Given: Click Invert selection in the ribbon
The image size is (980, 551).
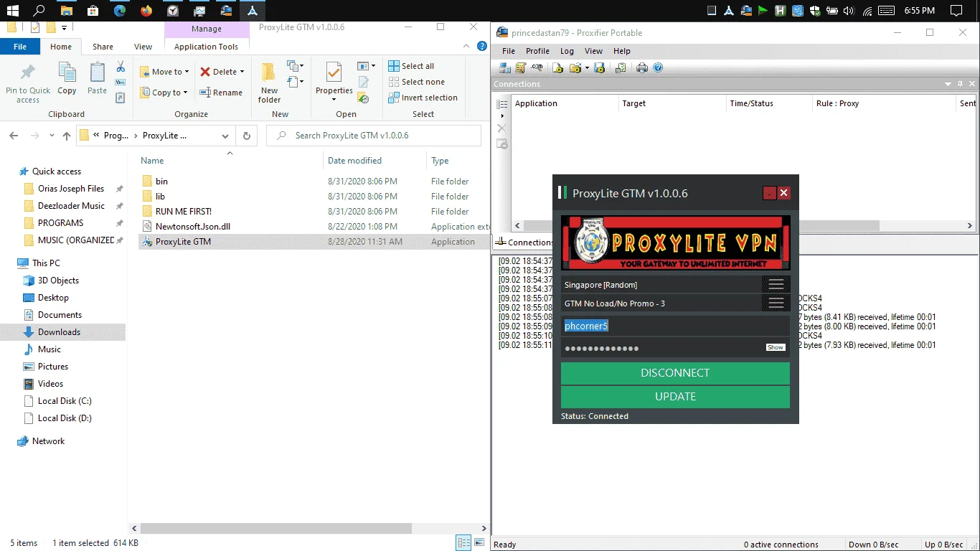Looking at the screenshot, I should pyautogui.click(x=423, y=98).
